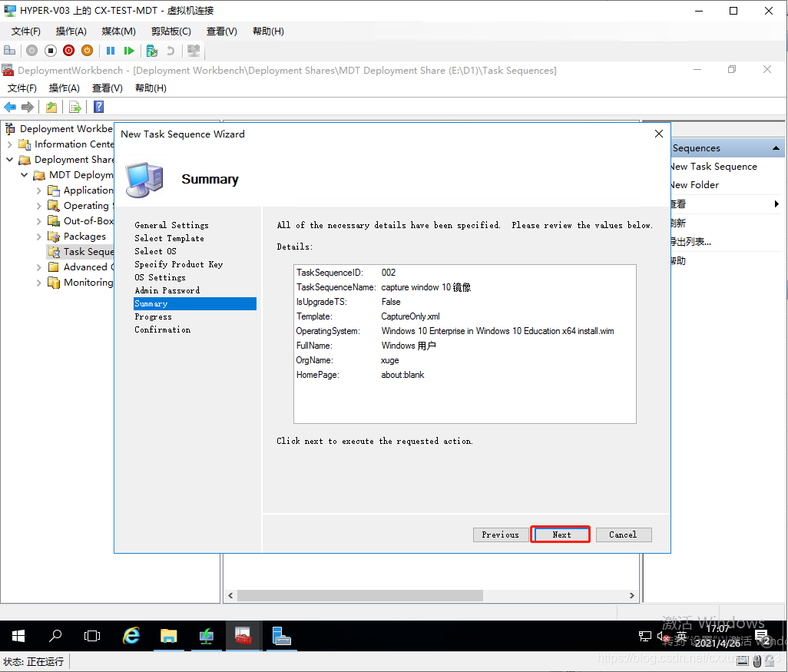The height and width of the screenshot is (672, 788).
Task: Open File Explorer from taskbar
Action: (169, 637)
